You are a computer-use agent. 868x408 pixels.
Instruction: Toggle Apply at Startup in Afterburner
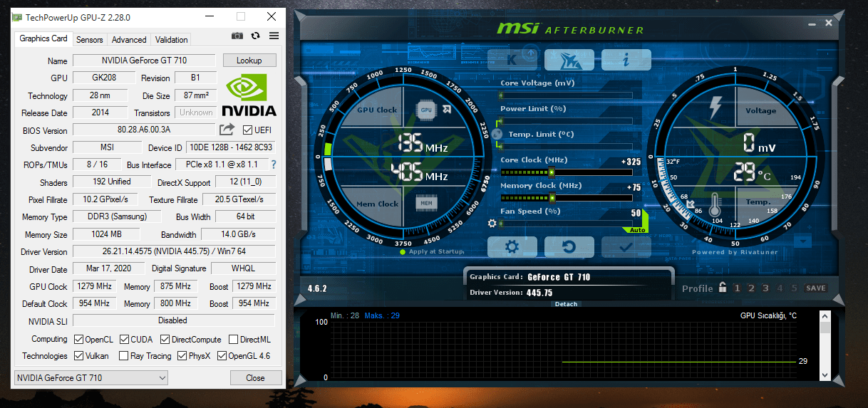(x=403, y=251)
